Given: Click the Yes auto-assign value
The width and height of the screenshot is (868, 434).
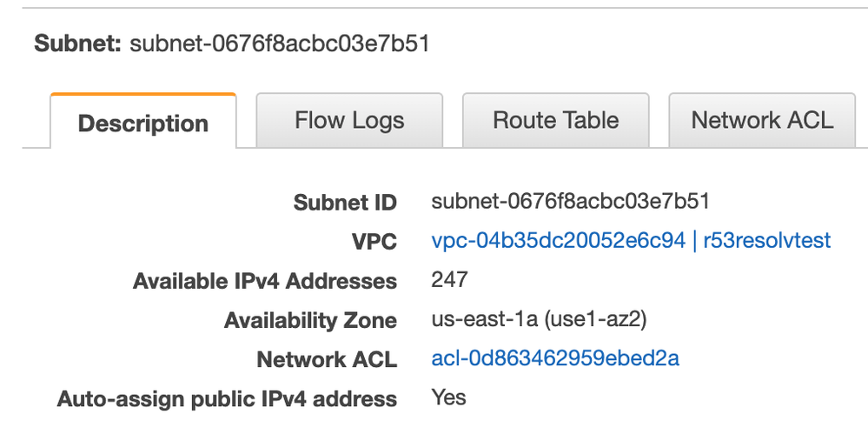Looking at the screenshot, I should tap(448, 397).
